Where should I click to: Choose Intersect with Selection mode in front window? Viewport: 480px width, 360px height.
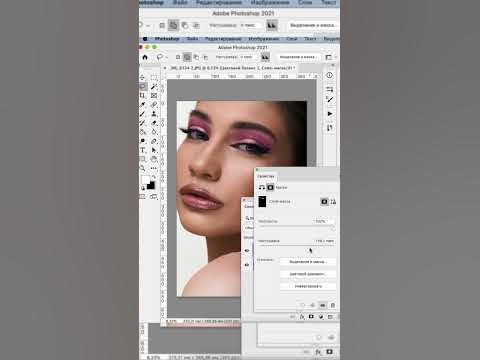point(205,57)
